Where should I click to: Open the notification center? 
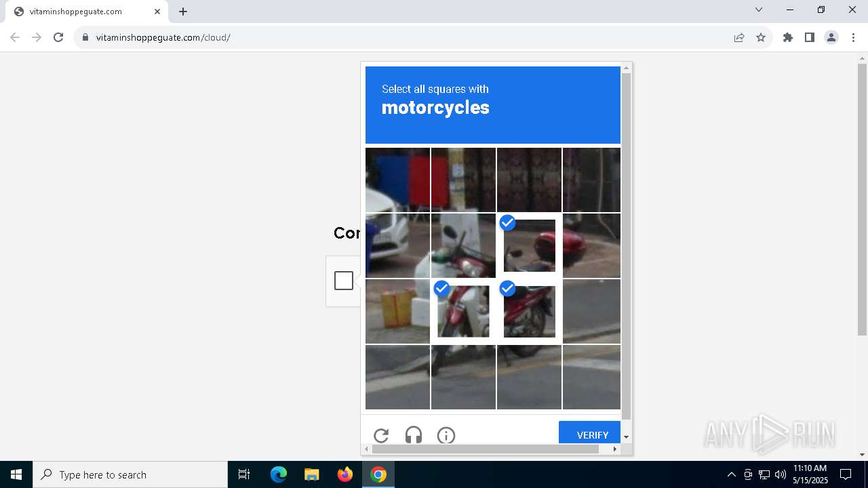pos(846,474)
